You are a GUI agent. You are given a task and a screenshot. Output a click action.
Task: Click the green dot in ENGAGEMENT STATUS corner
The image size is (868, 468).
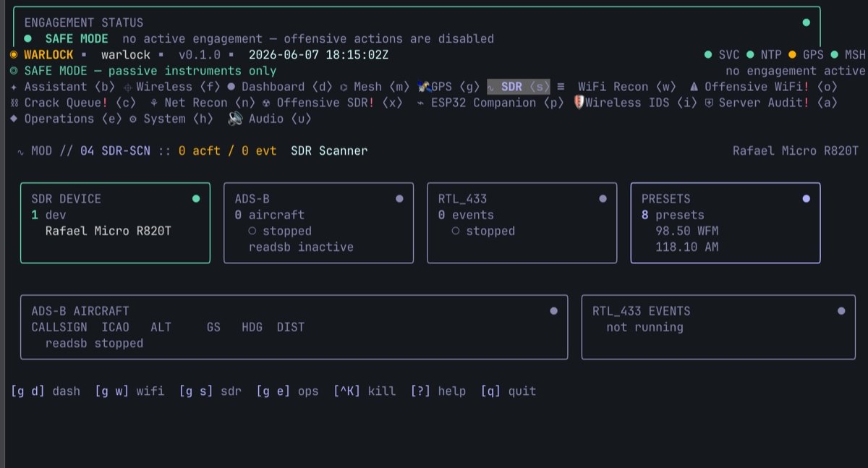[x=807, y=22]
